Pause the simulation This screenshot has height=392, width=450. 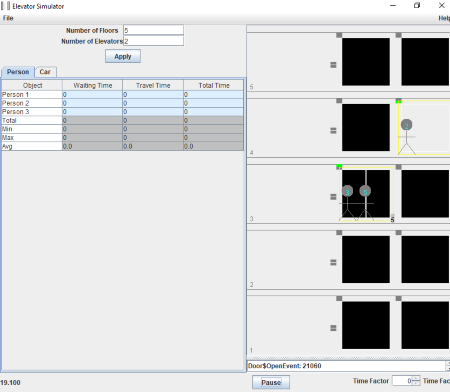tap(271, 382)
